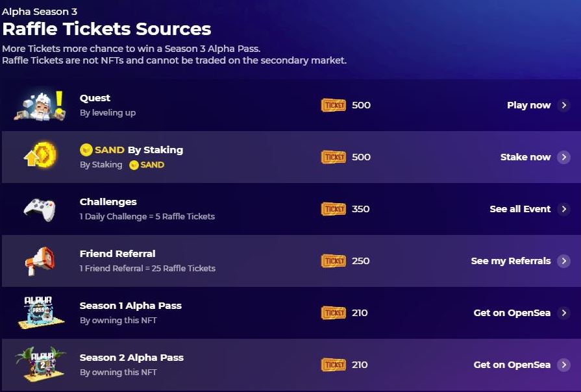
Task: Click the arrow next to Play now
Action: point(563,105)
